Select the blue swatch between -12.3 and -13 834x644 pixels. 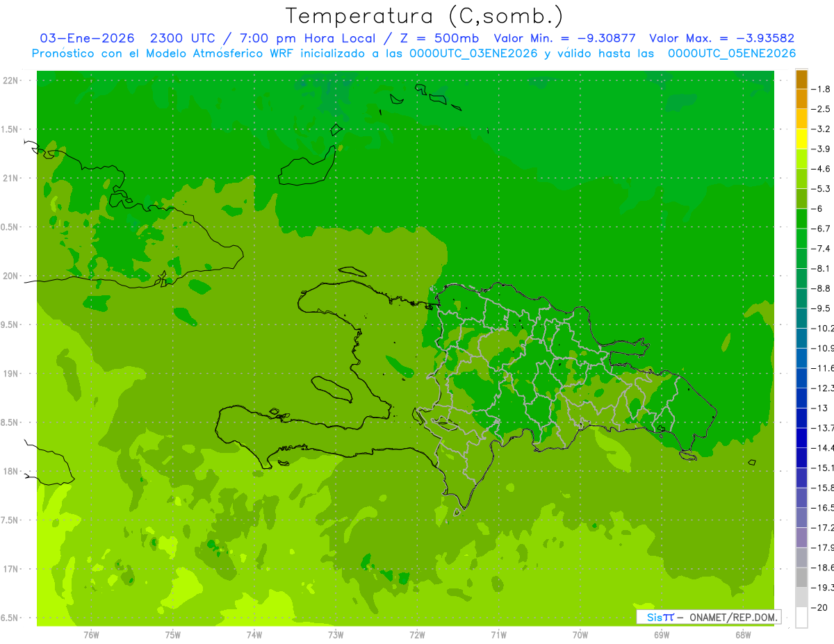pos(801,398)
